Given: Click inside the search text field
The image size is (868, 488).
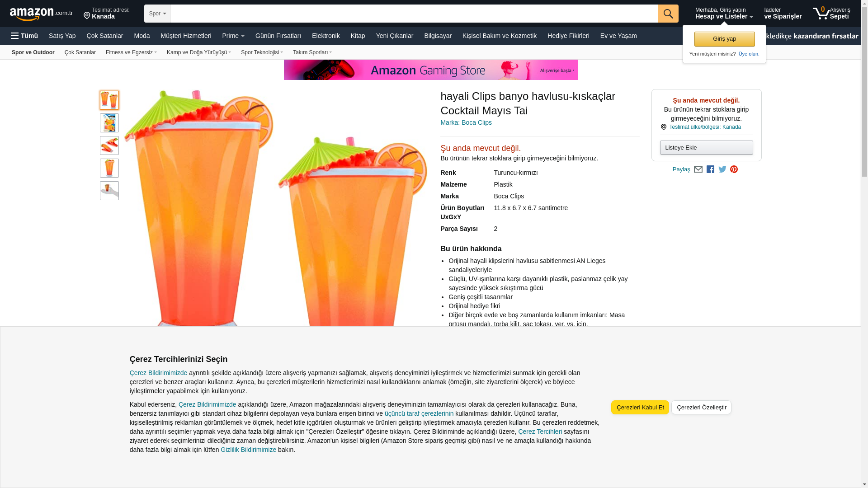Looking at the screenshot, I should pos(414,14).
